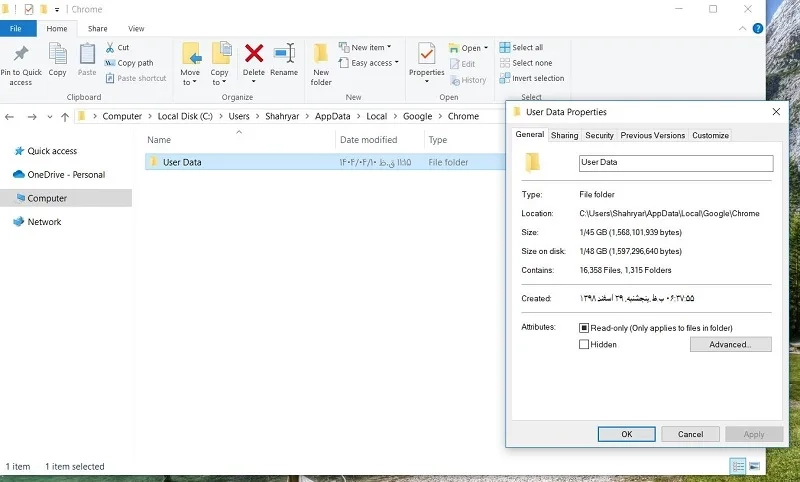Screen dimensions: 800x482
Task: Switch to the Sharing tab in Properties
Action: (x=564, y=135)
